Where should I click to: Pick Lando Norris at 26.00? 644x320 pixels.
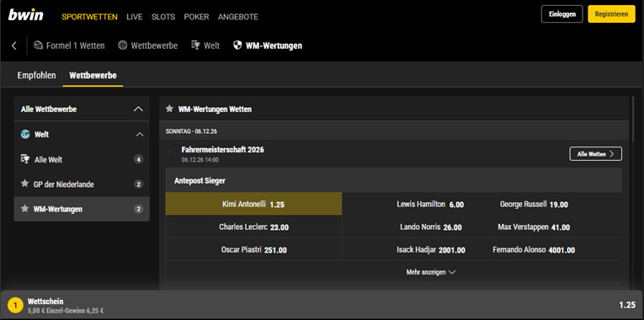click(x=430, y=227)
